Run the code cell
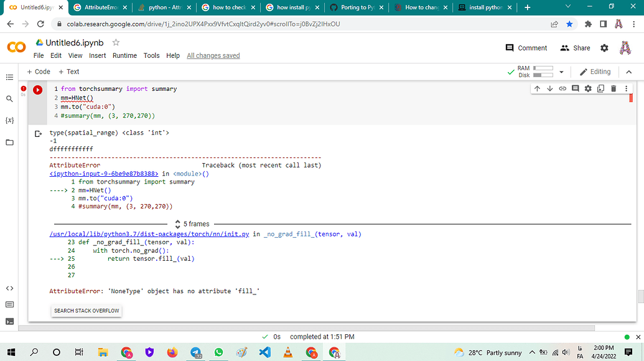This screenshot has width=644, height=361. pos(37,90)
